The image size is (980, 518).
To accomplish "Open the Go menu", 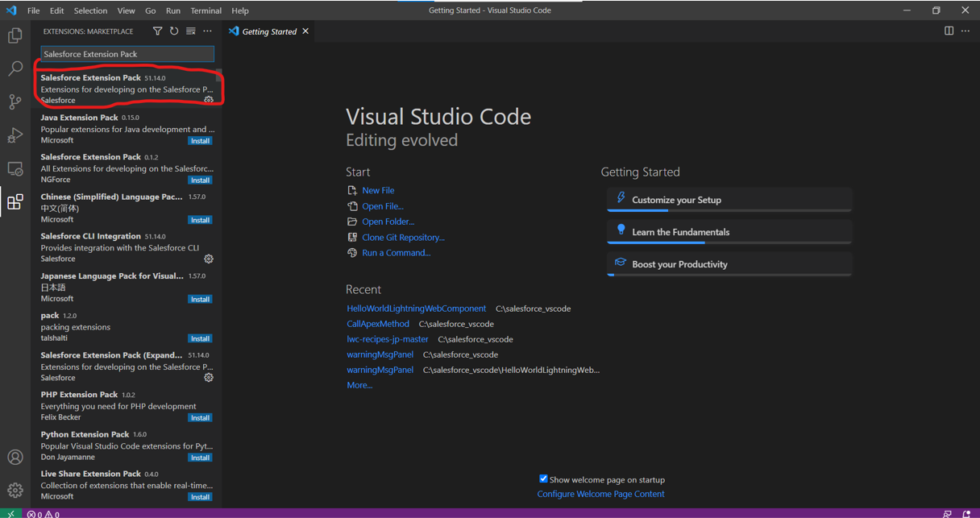I will point(151,10).
